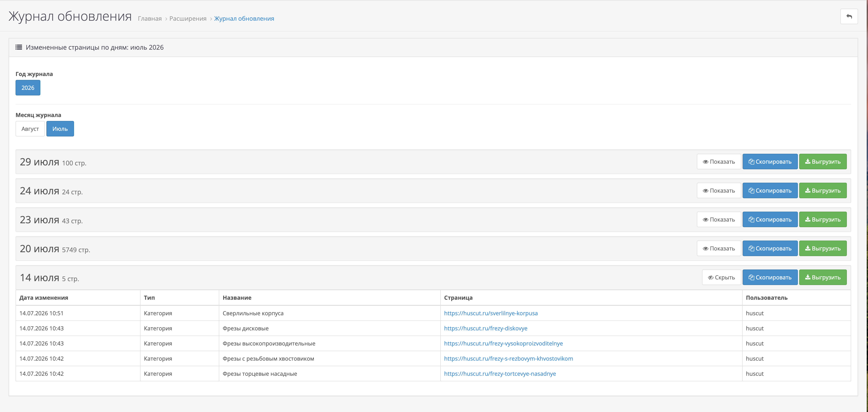
Task: Copy pages of 24 июля
Action: (770, 190)
